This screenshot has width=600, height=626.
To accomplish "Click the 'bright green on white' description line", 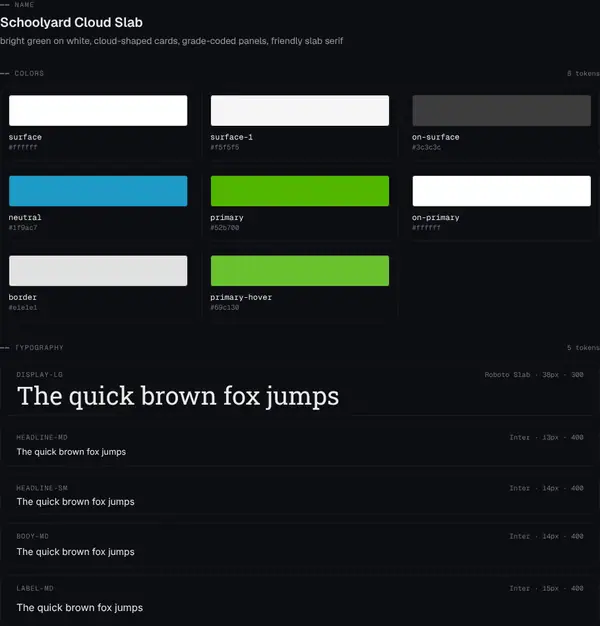I will click(171, 41).
